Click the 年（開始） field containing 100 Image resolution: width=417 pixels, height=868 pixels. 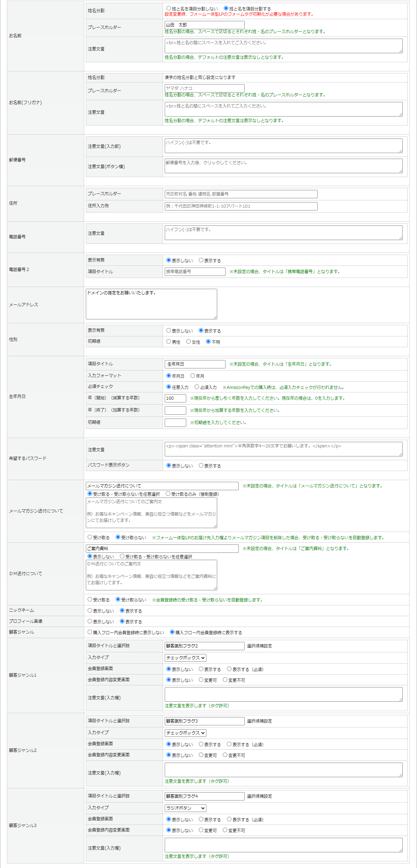coord(175,398)
